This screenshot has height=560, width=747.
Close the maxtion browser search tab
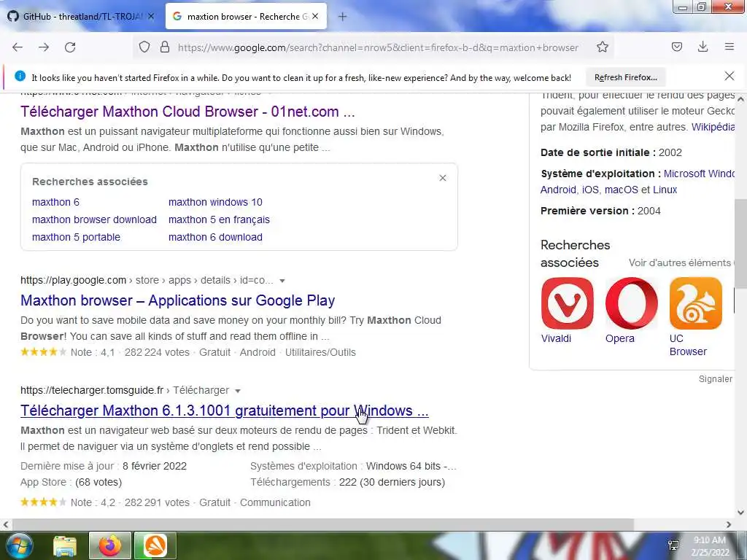315,16
